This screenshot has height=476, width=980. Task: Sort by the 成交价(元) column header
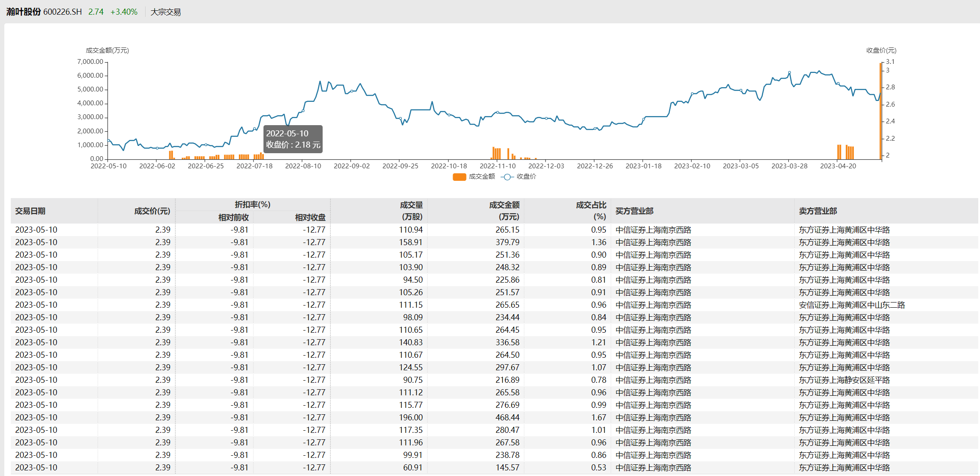(152, 211)
